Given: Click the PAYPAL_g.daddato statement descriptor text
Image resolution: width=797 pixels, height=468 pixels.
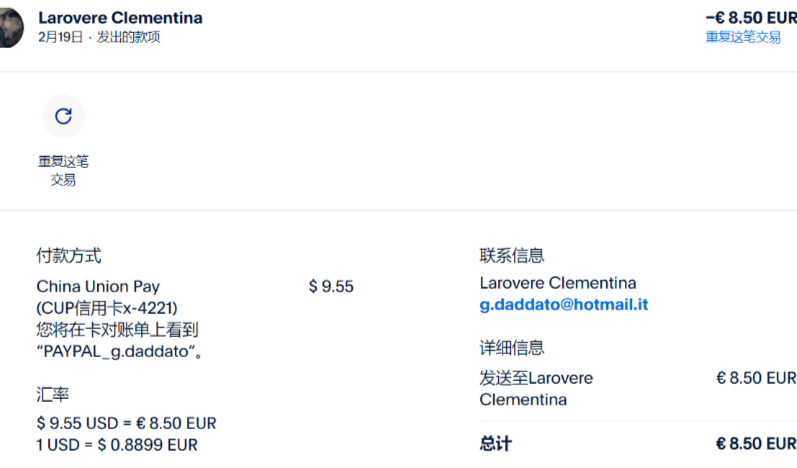Looking at the screenshot, I should (x=120, y=351).
